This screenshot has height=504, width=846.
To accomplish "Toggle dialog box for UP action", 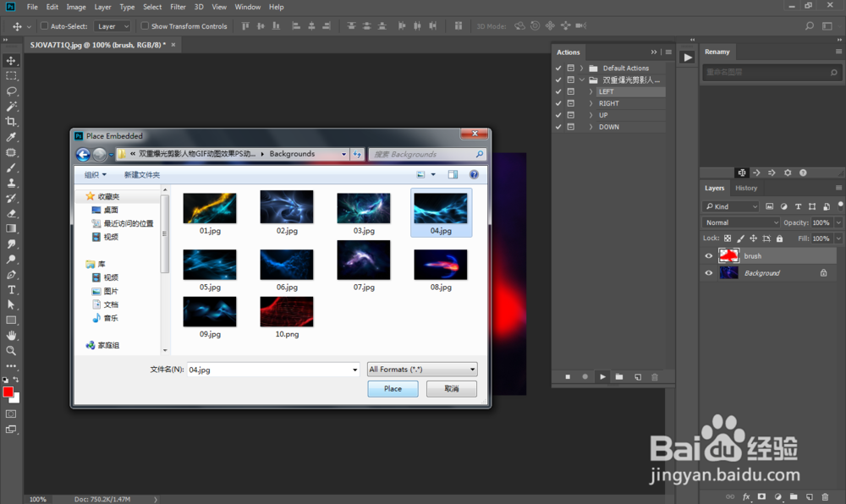I will [570, 115].
